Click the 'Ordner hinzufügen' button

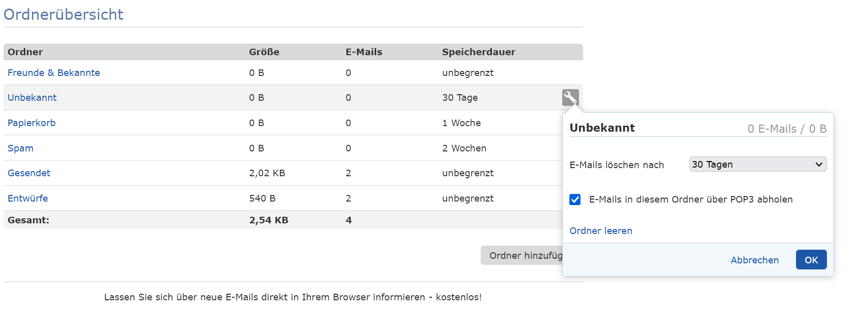pos(522,256)
